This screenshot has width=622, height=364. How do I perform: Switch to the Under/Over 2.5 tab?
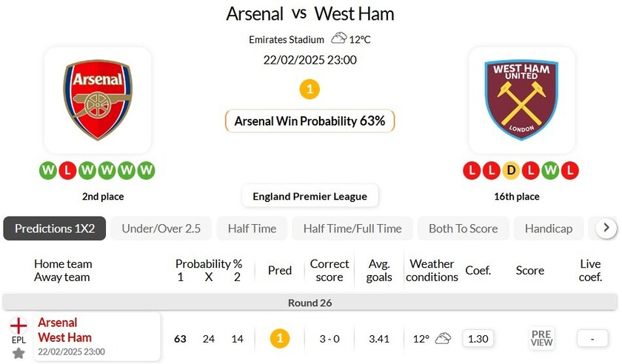161,229
